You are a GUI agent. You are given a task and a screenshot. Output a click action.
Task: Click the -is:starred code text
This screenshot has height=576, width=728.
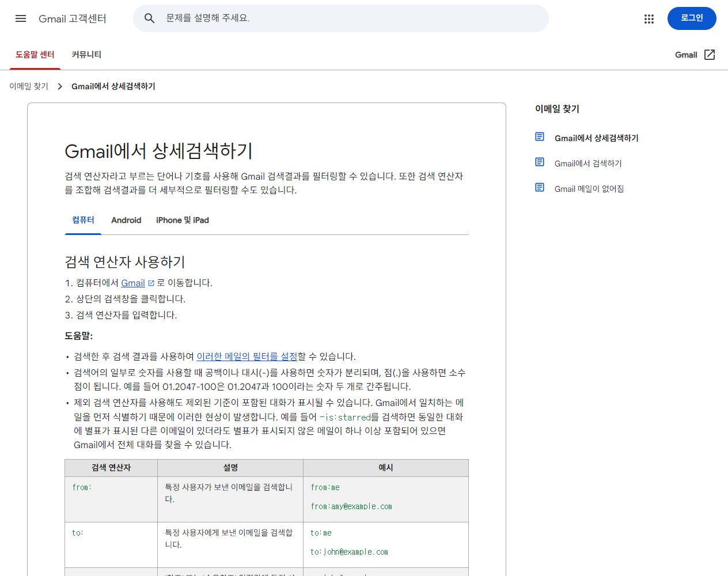point(346,417)
